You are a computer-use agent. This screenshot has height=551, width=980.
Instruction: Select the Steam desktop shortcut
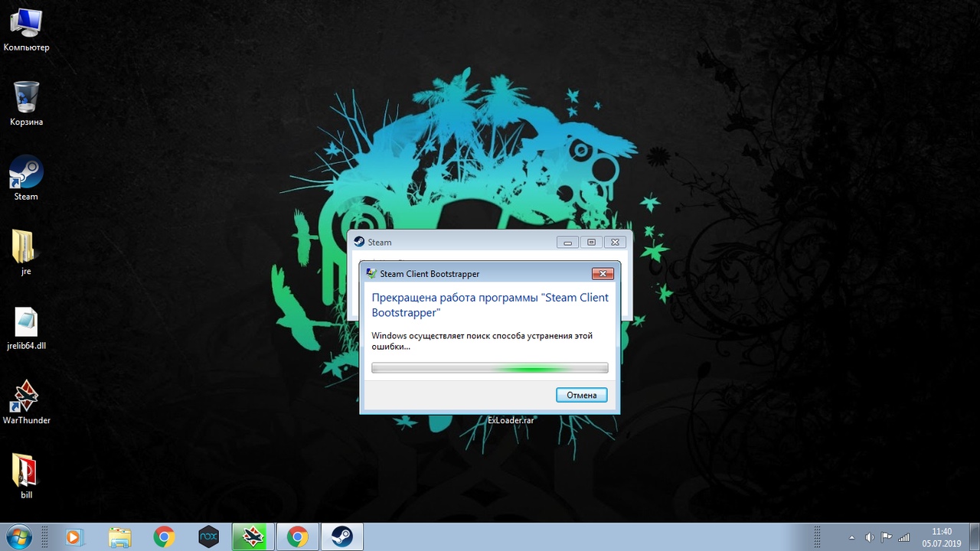26,178
